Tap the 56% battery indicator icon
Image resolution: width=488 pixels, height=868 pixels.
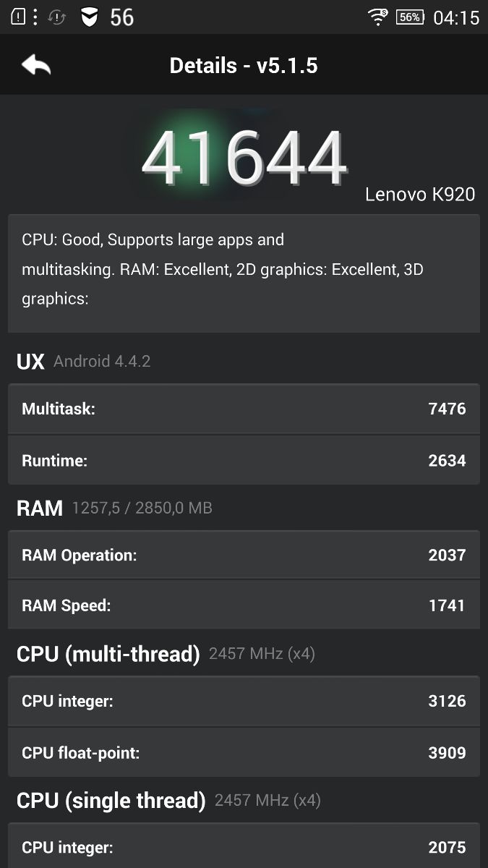click(409, 17)
